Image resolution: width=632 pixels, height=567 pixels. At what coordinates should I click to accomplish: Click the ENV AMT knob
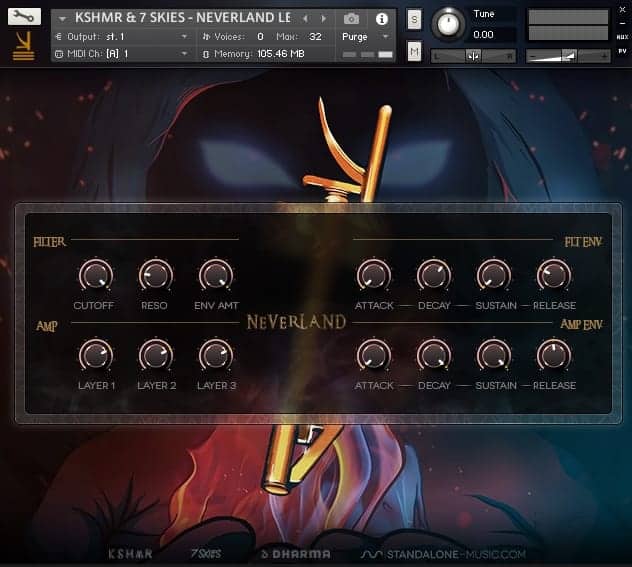click(x=216, y=276)
